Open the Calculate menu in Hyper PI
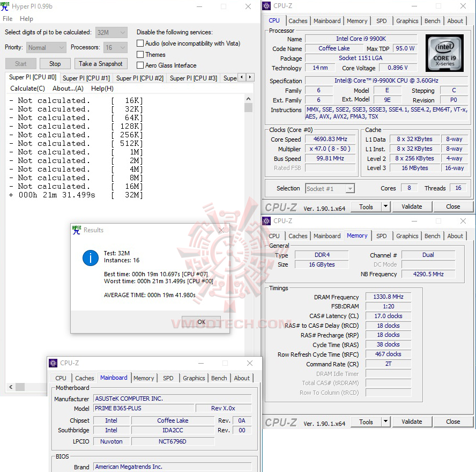Image resolution: width=476 pixels, height=472 pixels. tap(27, 88)
